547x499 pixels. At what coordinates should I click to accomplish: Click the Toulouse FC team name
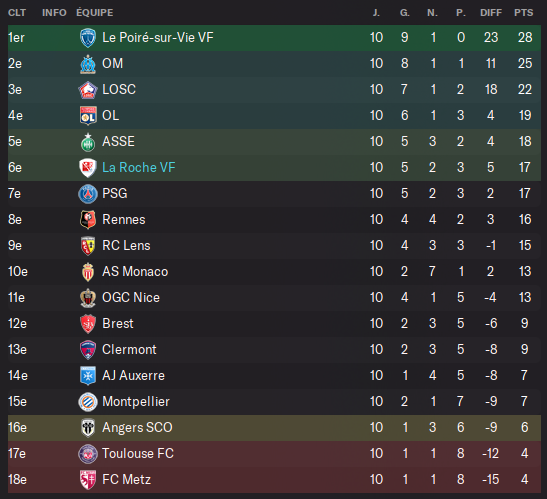tap(138, 454)
